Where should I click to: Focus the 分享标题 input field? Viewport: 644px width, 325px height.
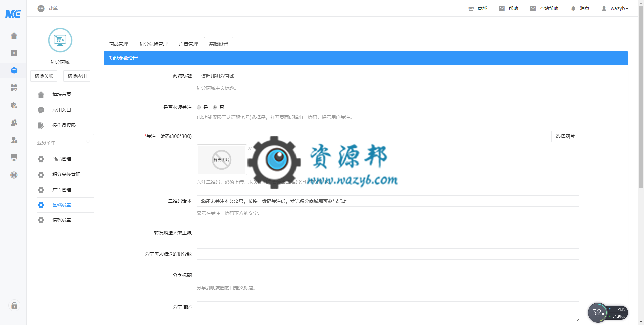point(388,275)
